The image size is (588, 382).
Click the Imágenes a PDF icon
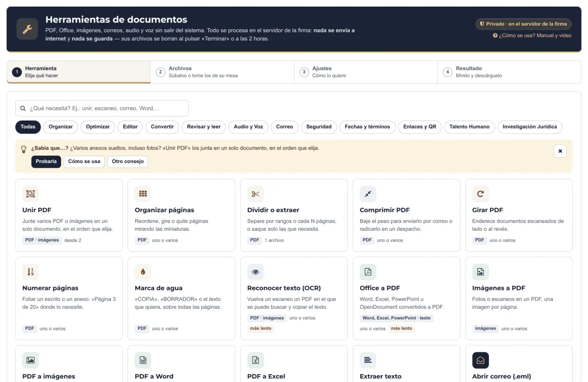(x=480, y=272)
